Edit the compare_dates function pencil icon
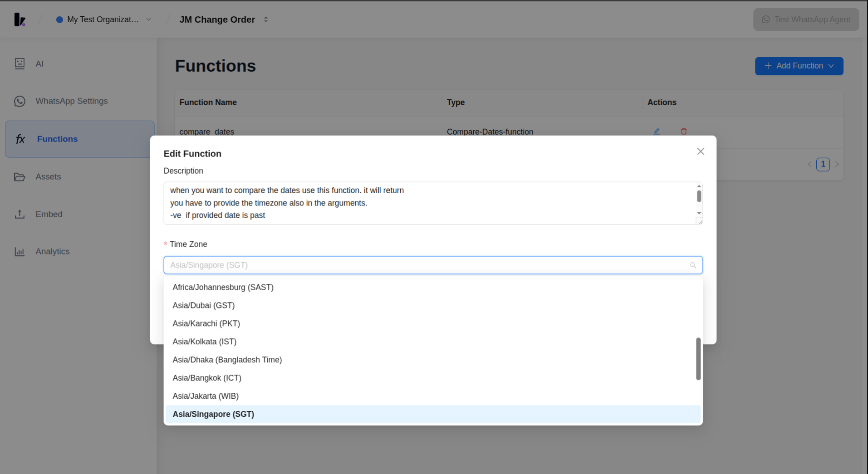 point(656,132)
